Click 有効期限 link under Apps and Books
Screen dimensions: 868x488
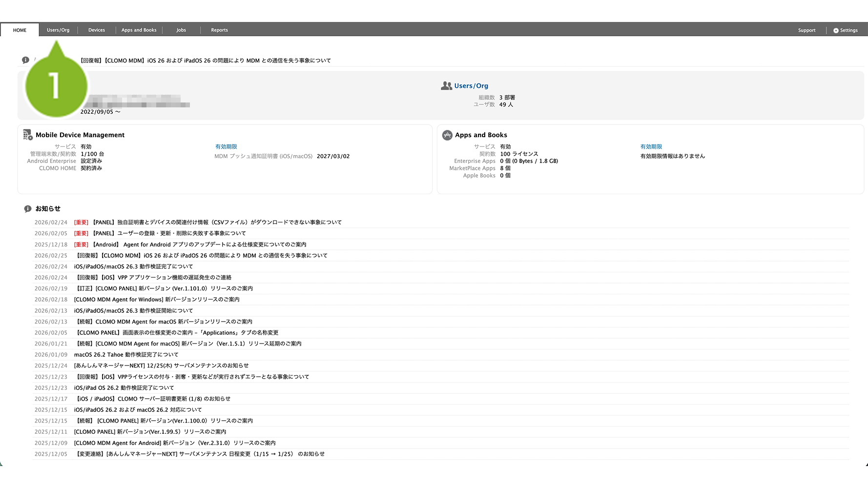pyautogui.click(x=651, y=147)
